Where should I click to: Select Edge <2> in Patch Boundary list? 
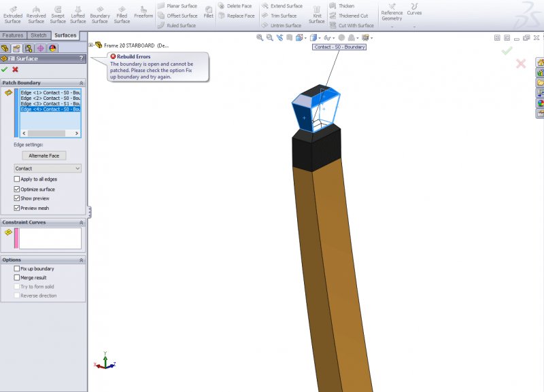(50, 98)
